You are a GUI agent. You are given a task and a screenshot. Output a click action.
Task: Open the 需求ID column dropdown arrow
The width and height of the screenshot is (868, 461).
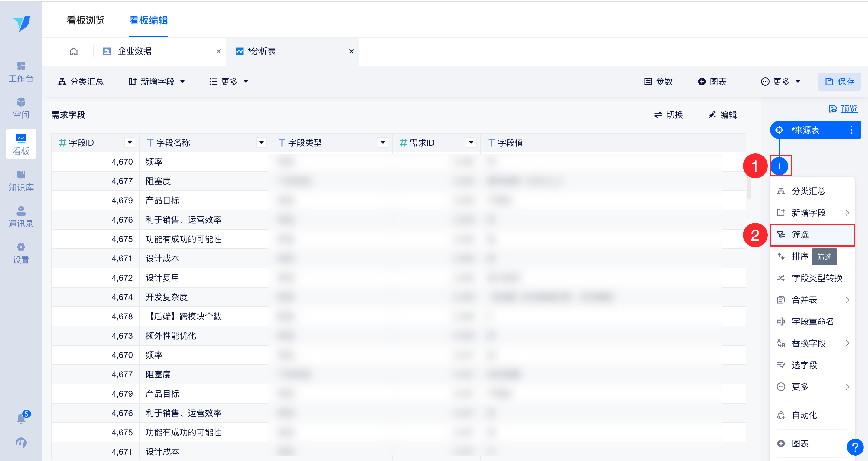point(471,143)
